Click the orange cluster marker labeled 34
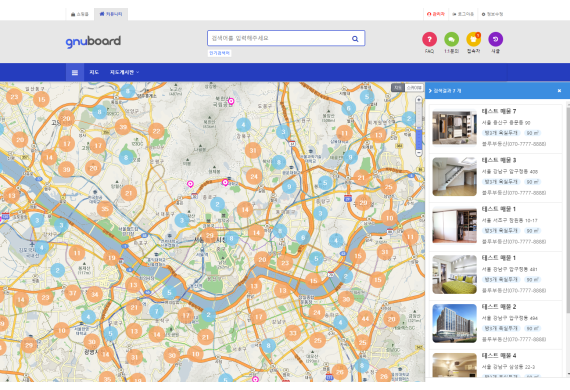Screen dimensions: 570x390 pyautogui.click(x=95, y=294)
